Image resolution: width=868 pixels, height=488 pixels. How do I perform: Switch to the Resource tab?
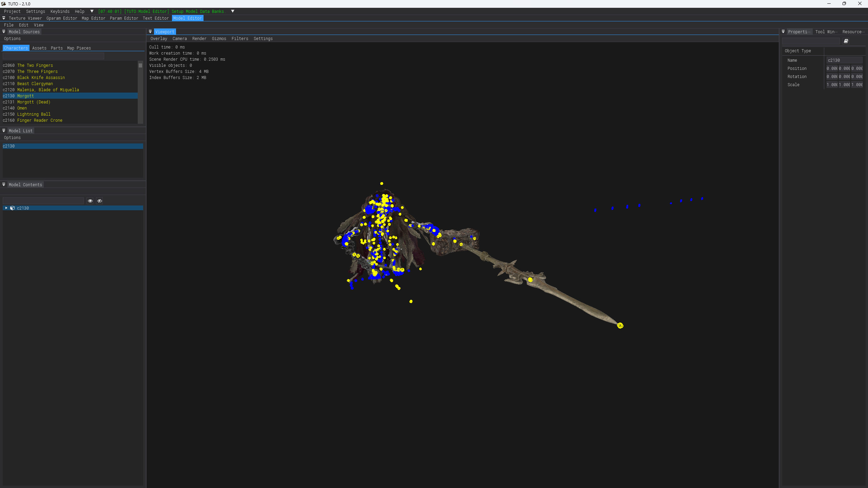coord(853,32)
